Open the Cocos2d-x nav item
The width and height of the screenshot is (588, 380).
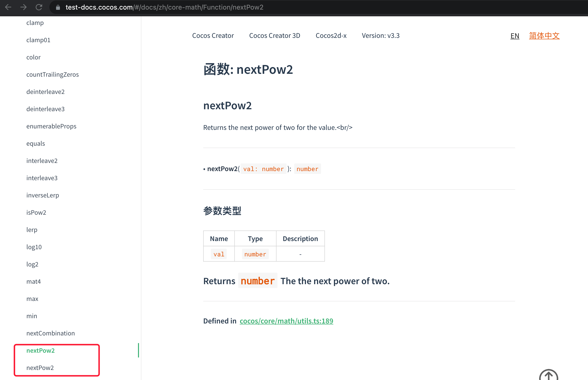click(331, 35)
